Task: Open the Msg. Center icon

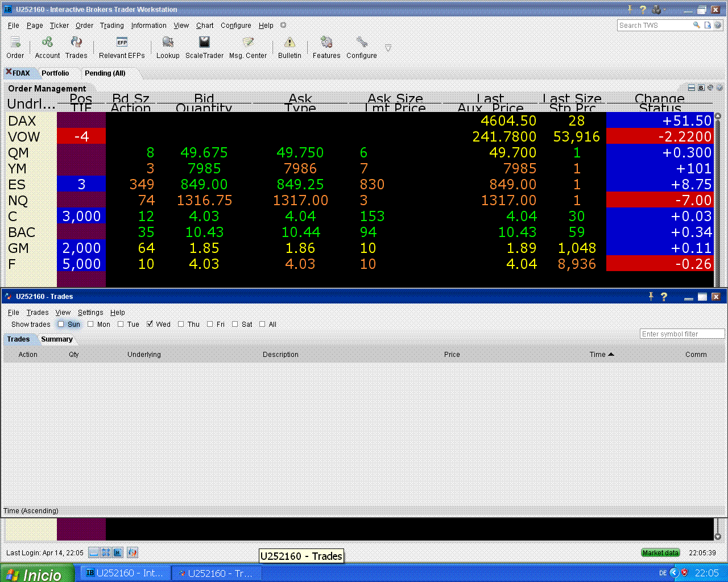Action: pos(248,47)
